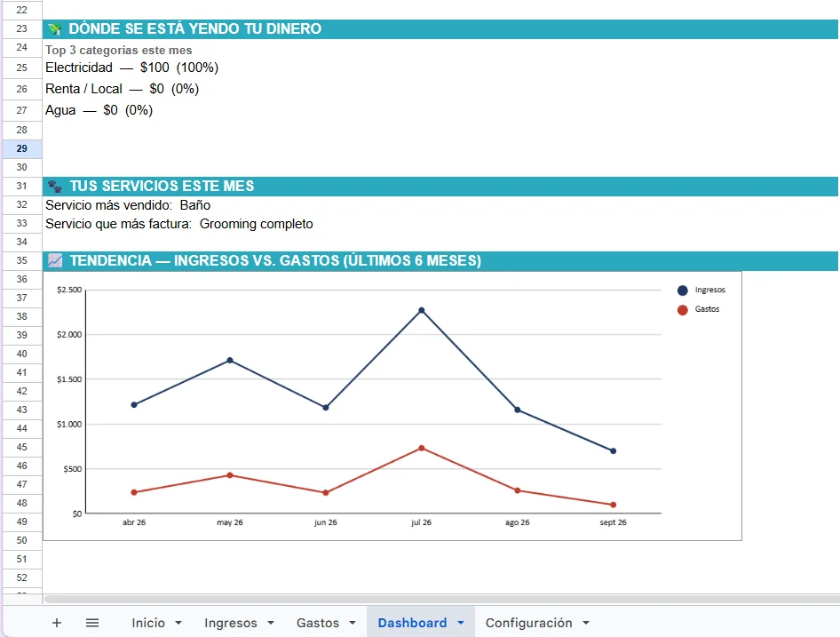Click the 'jun 26' axis label on the chart
The width and height of the screenshot is (840, 637).
(x=325, y=522)
